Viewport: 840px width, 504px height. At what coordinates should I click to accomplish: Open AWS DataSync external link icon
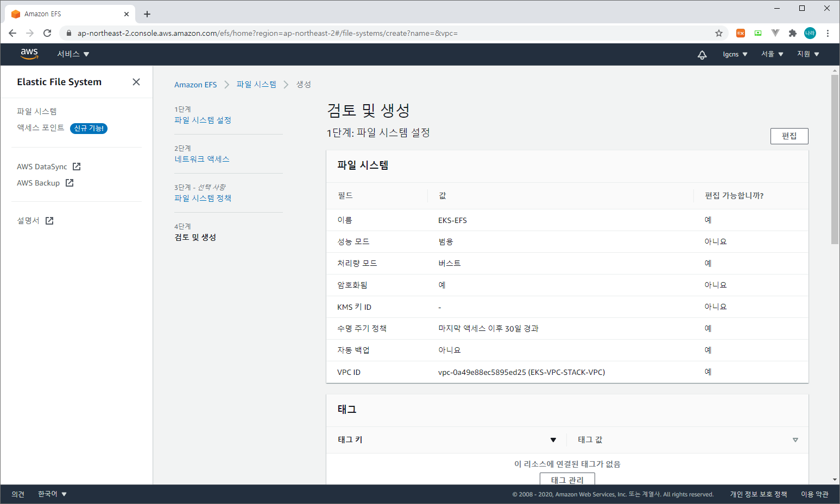click(x=77, y=167)
